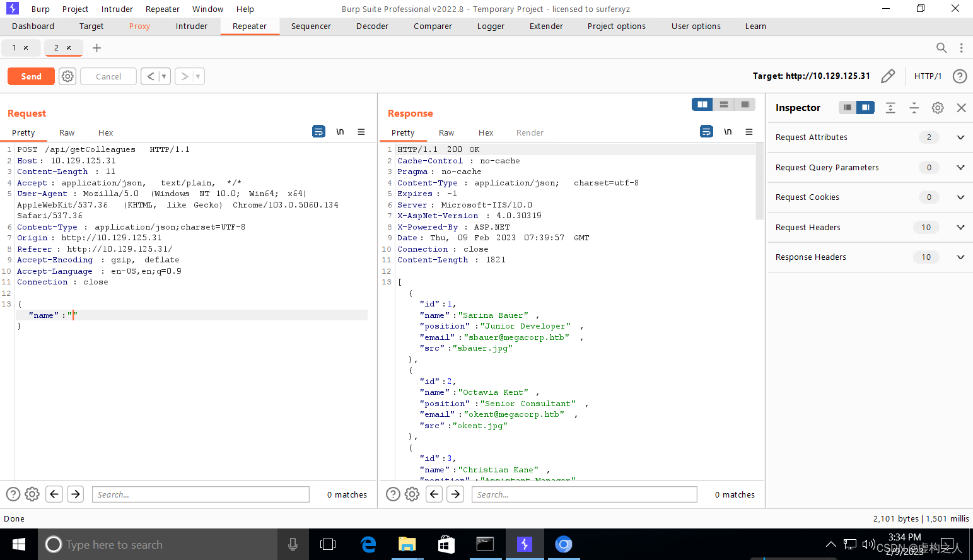Dock Inspector on the right side
The width and height of the screenshot is (973, 560).
[866, 108]
